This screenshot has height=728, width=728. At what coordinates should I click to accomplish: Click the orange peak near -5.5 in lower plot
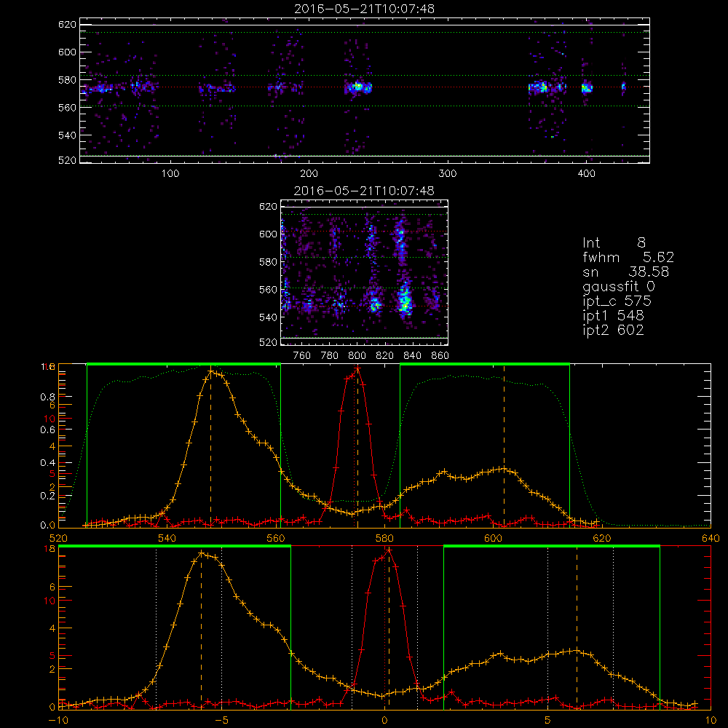click(x=201, y=554)
